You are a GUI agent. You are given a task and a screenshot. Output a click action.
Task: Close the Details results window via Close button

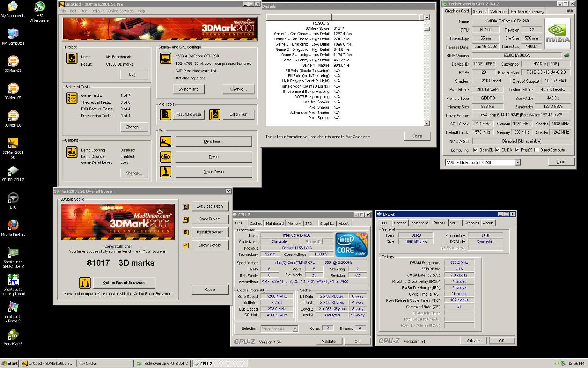pos(417,136)
